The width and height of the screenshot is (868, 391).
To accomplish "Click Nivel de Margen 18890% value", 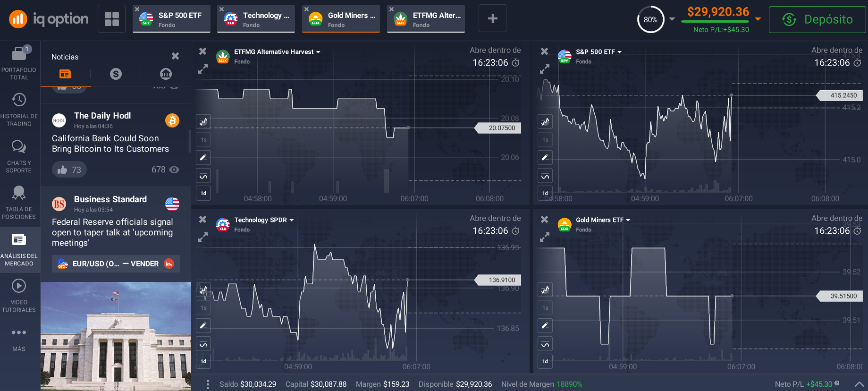I will pyautogui.click(x=569, y=384).
